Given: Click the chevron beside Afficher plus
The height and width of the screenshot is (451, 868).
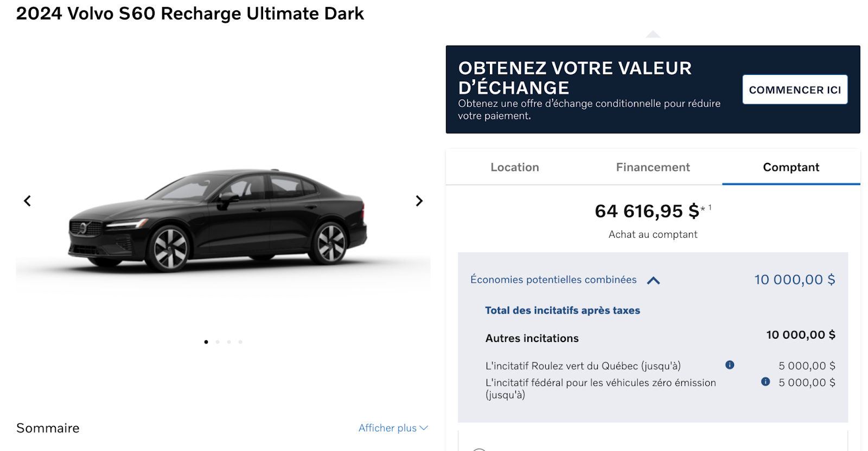Looking at the screenshot, I should 424,428.
